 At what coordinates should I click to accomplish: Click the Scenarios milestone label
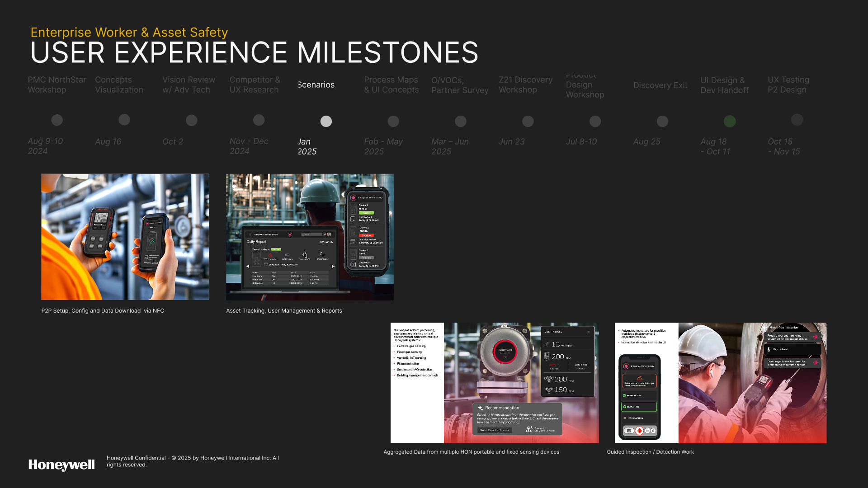point(316,85)
